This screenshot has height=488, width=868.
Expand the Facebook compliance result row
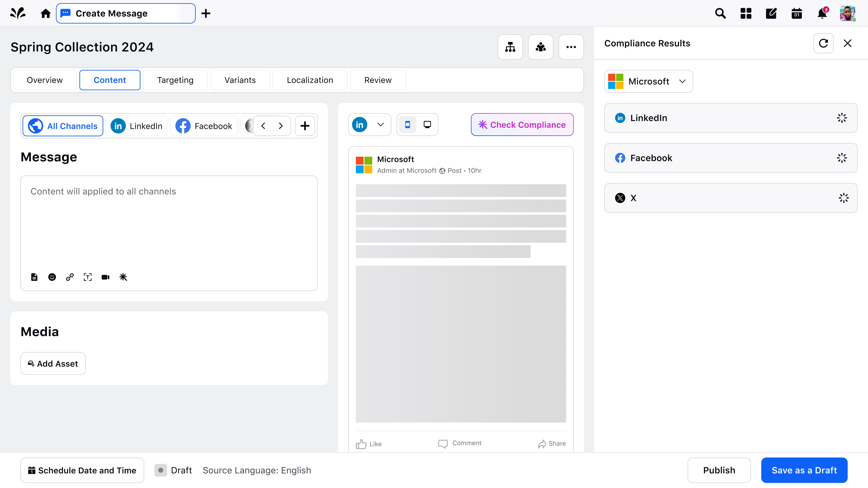[731, 158]
